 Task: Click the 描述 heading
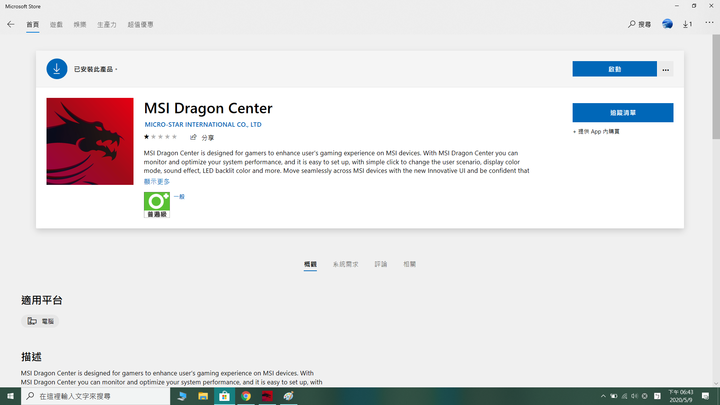click(31, 357)
